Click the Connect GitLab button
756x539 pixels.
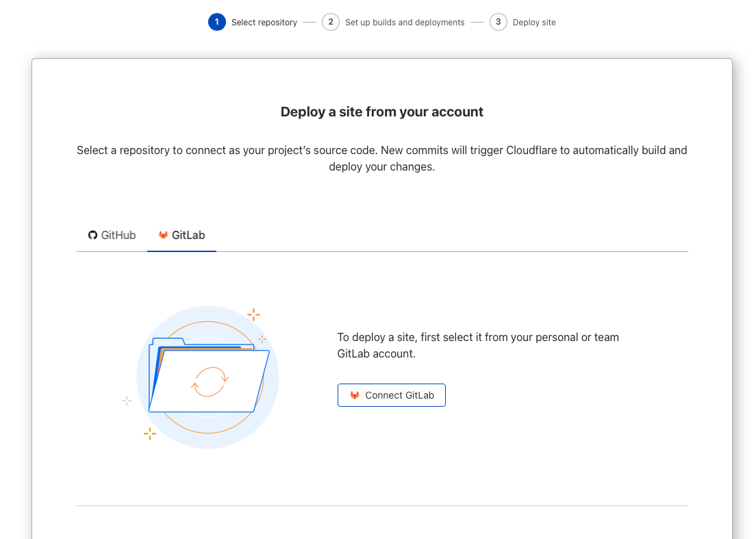[391, 395]
